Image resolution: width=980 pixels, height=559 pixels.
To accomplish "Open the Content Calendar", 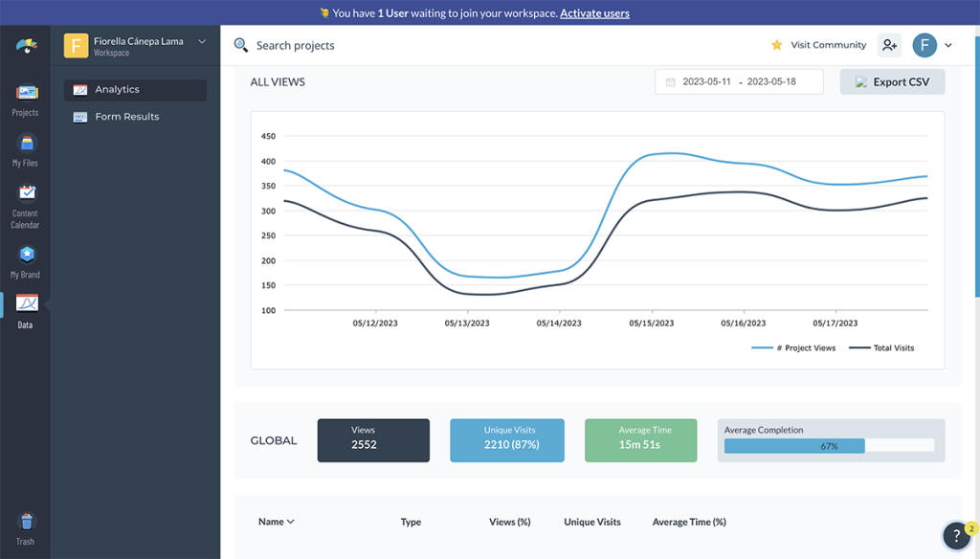I will tap(26, 205).
